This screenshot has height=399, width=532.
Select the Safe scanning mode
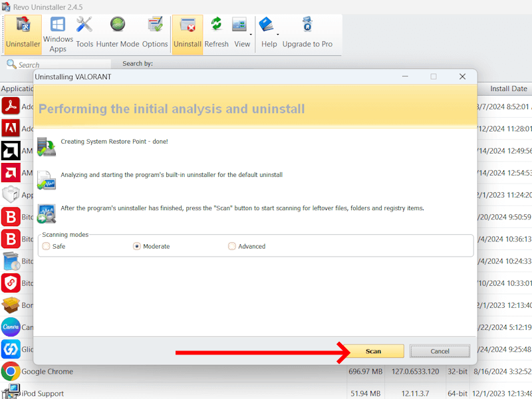point(46,246)
